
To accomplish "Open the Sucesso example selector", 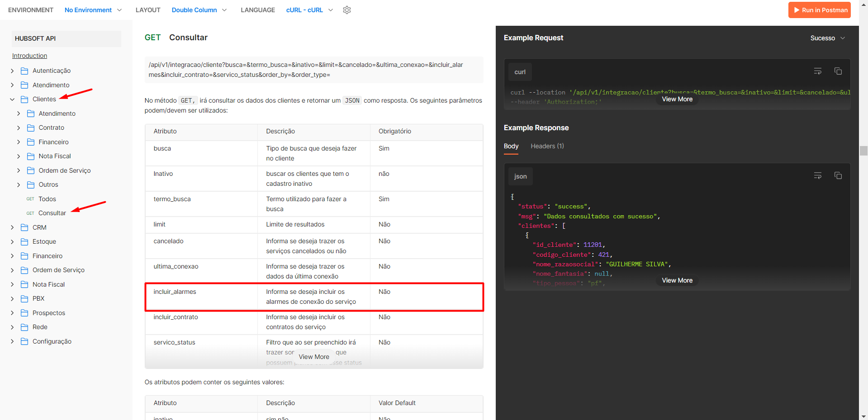I will click(x=827, y=38).
